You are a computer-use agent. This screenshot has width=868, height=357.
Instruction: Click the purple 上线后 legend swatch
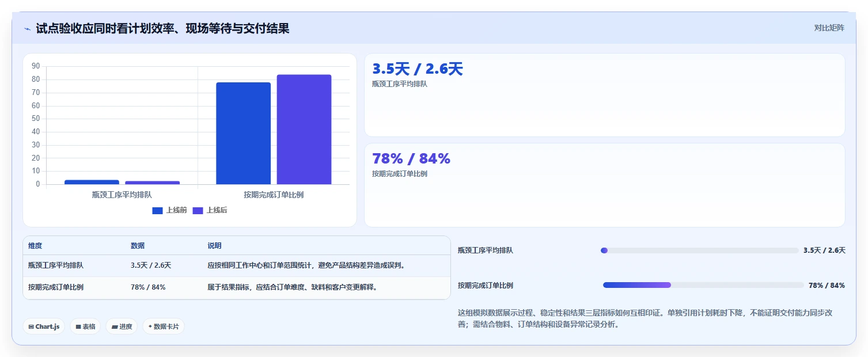point(198,210)
